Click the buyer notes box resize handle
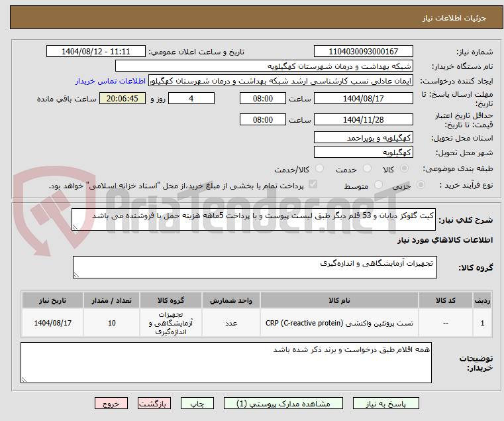The image size is (504, 421). click(24, 379)
